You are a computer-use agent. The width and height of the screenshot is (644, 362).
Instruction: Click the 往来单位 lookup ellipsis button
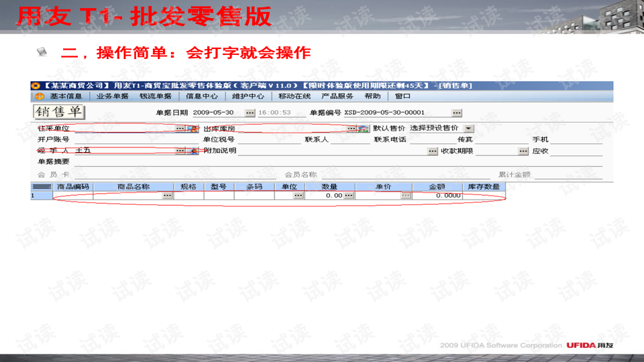pos(180,129)
